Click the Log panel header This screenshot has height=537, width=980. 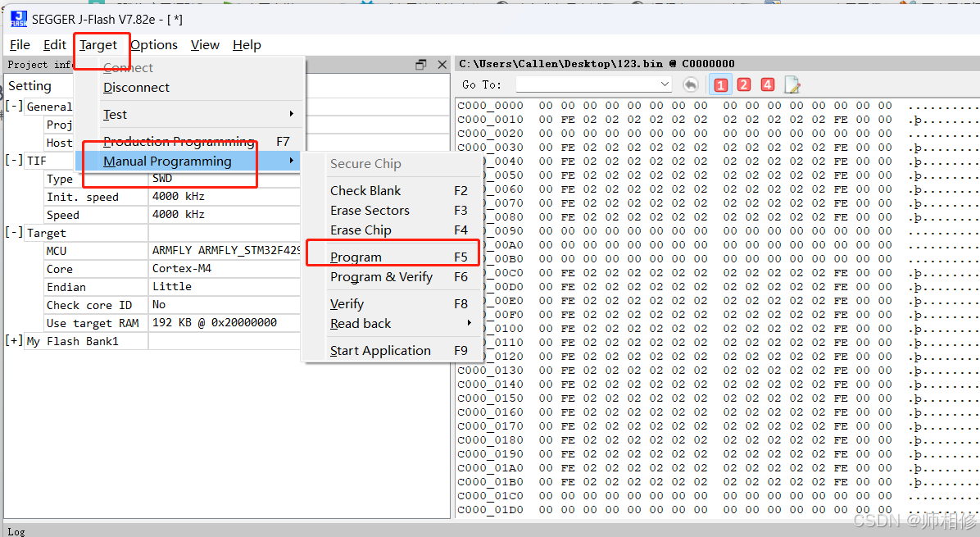tap(16, 531)
